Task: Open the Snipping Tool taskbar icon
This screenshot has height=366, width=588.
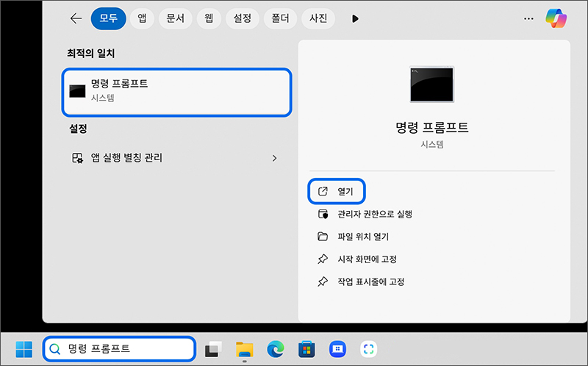Action: coord(369,349)
